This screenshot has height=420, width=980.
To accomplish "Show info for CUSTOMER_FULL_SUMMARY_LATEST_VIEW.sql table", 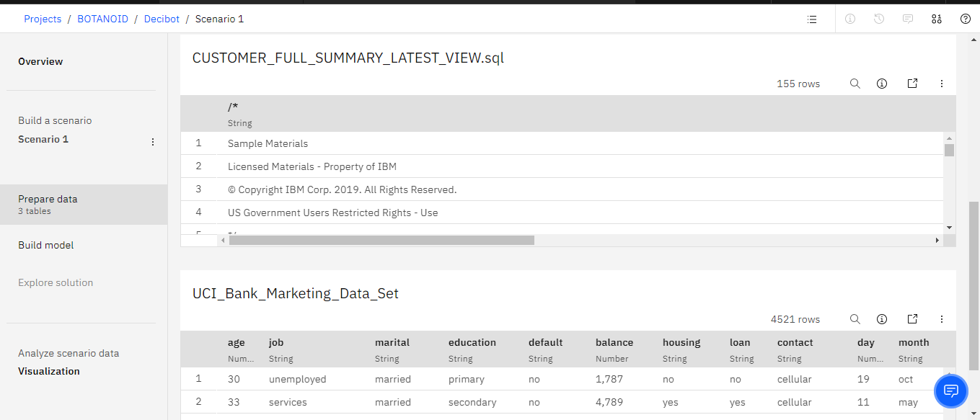I will pos(882,84).
